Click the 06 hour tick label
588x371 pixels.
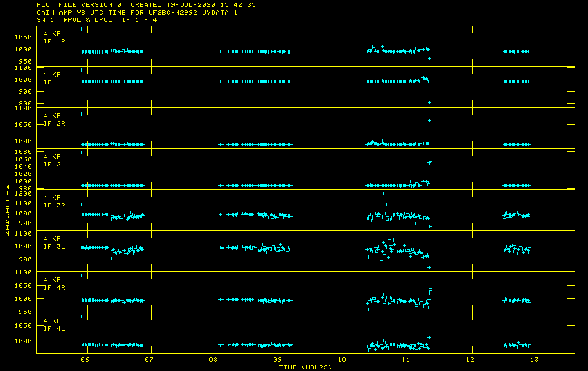click(85, 359)
